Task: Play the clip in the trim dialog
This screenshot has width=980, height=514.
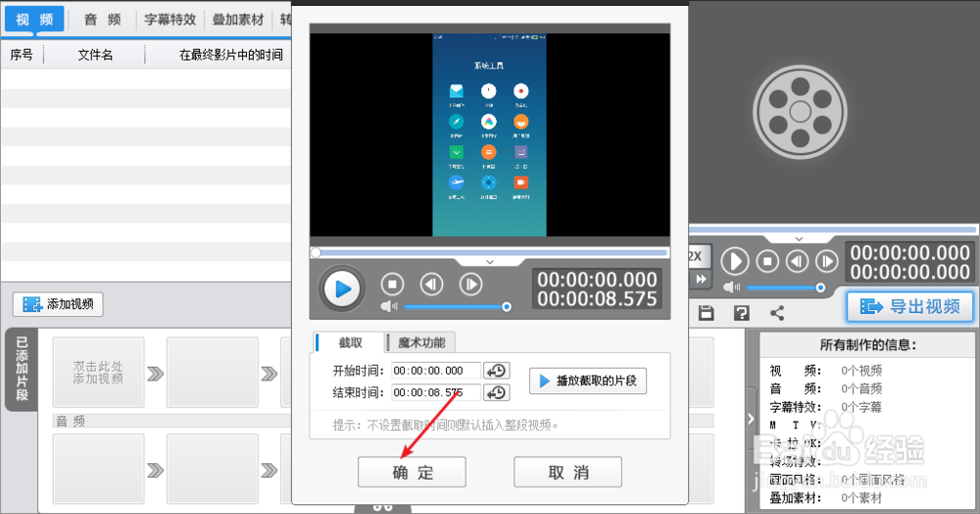Action: pos(342,289)
